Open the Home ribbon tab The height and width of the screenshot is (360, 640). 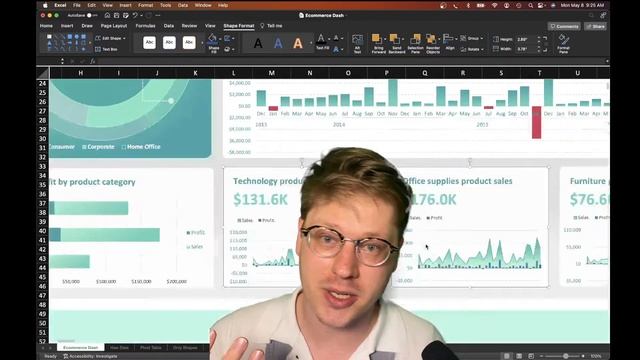46,26
